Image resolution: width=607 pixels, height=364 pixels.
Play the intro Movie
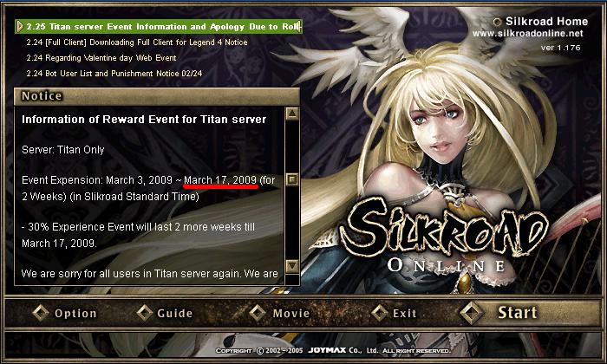pos(291,313)
